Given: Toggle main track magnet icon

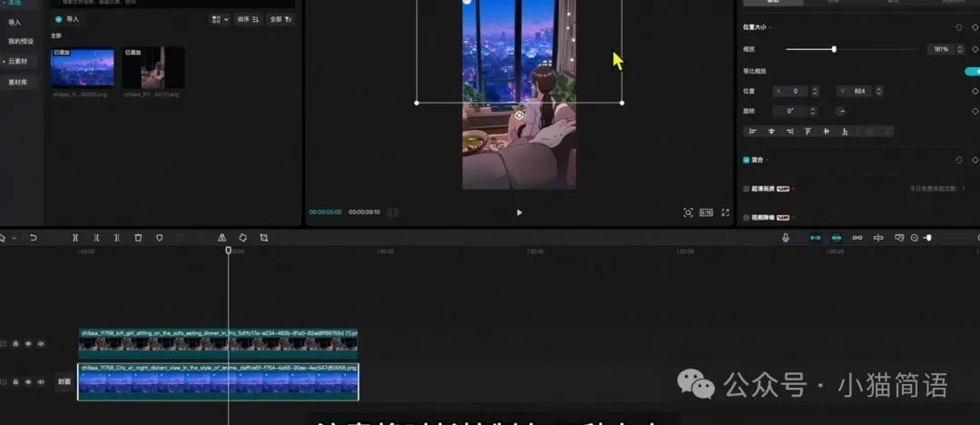Looking at the screenshot, I should 815,238.
